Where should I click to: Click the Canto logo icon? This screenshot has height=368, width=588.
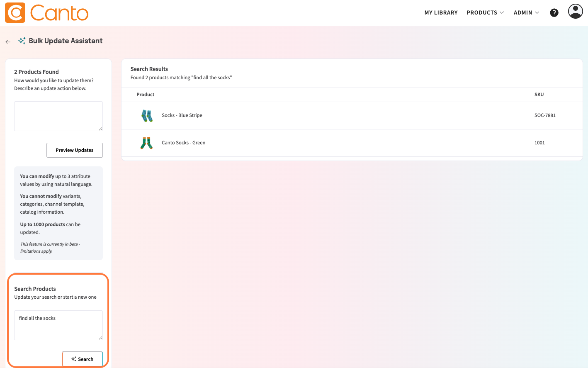coord(15,12)
